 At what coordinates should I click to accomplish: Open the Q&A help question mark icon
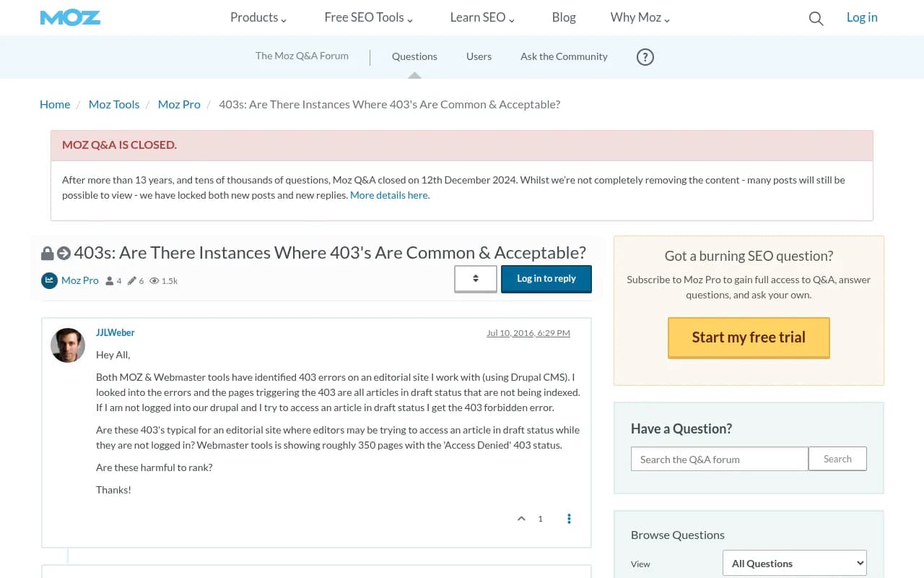point(645,56)
